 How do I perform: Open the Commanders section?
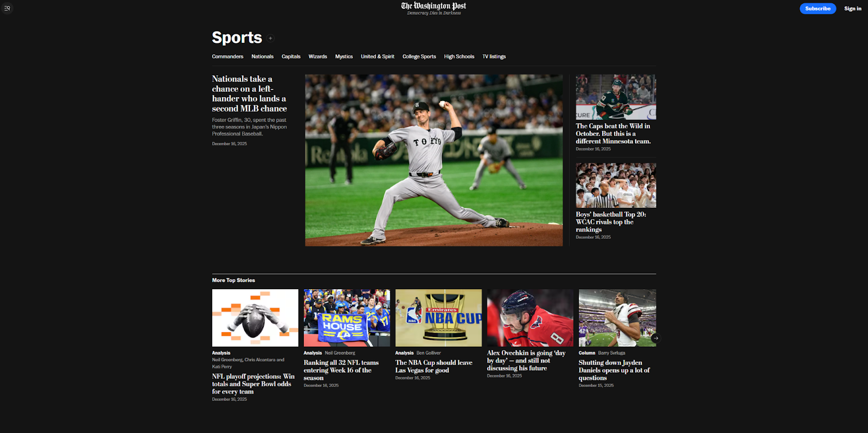click(x=227, y=56)
